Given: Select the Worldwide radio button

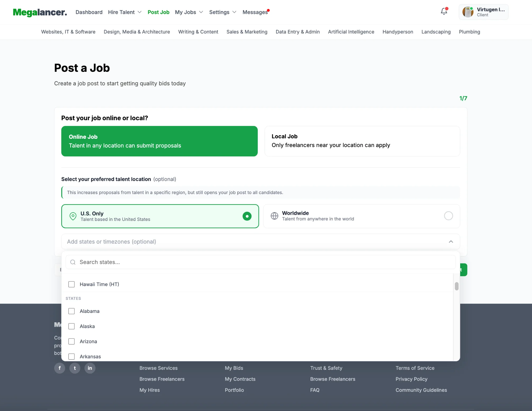Looking at the screenshot, I should tap(448, 216).
